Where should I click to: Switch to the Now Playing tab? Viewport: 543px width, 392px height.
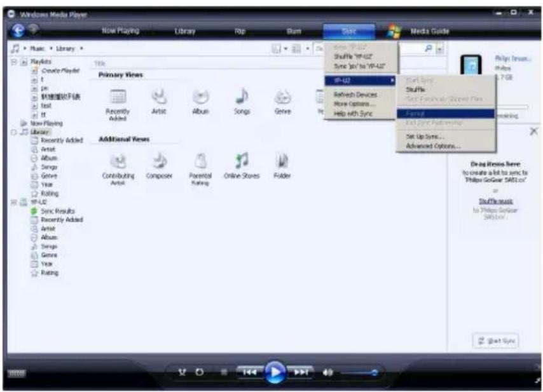pos(121,30)
